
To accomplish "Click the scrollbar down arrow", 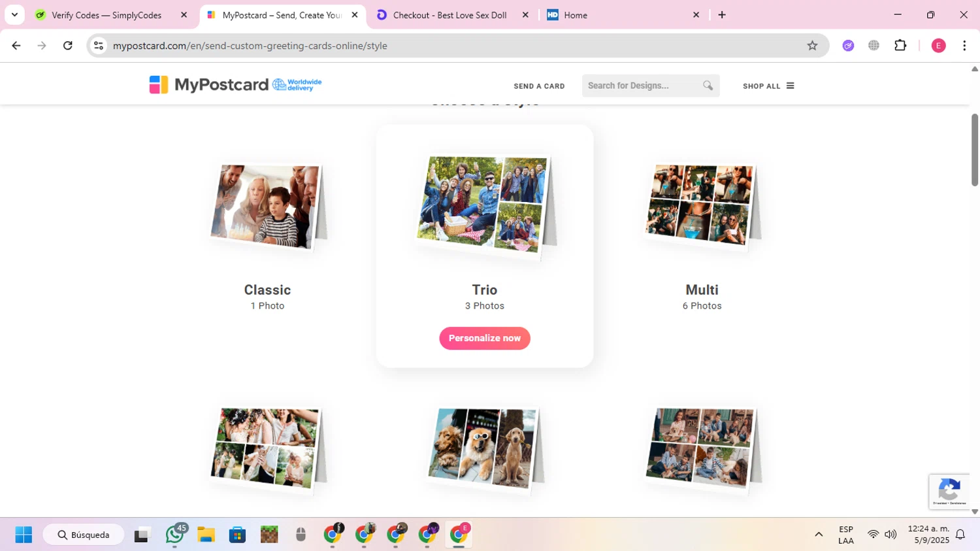I will click(x=975, y=512).
